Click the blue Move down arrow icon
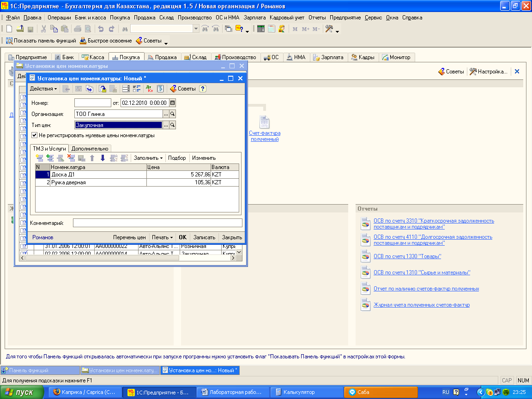Screen dimensions: 532x399 tap(103, 158)
